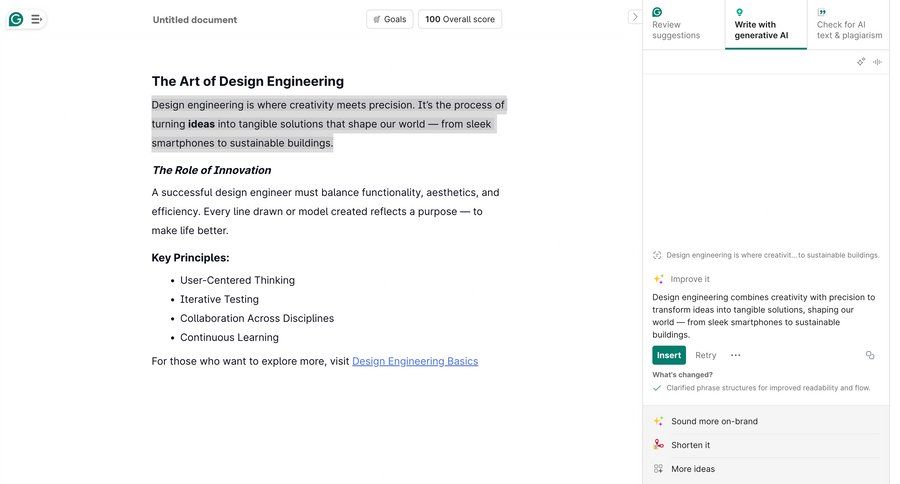This screenshot has height=484, width=900.
Task: Click the Clarified phrase structures checkmark item
Action: pyautogui.click(x=762, y=388)
